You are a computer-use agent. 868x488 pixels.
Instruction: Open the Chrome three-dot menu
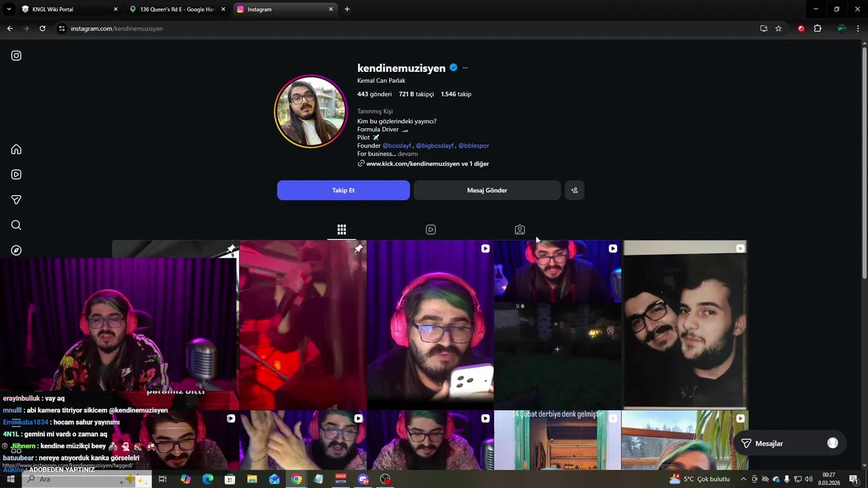pyautogui.click(x=858, y=28)
